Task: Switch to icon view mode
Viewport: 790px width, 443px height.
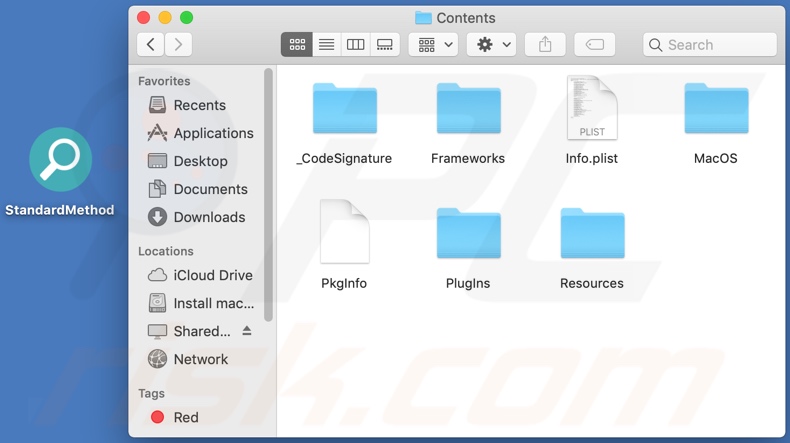Action: coord(297,45)
